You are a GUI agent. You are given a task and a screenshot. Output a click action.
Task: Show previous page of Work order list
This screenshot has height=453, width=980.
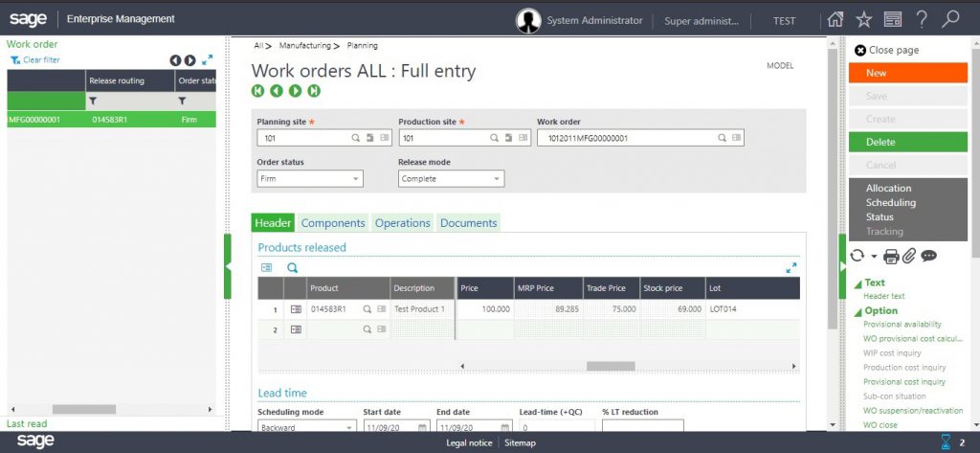pyautogui.click(x=175, y=60)
